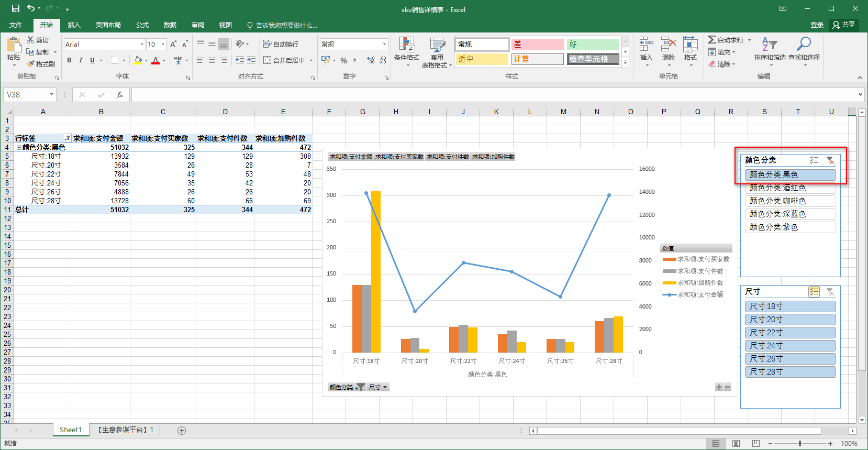Screen dimensions: 868x450
Task: Open the Format (格式) cells menu
Action: click(x=691, y=51)
